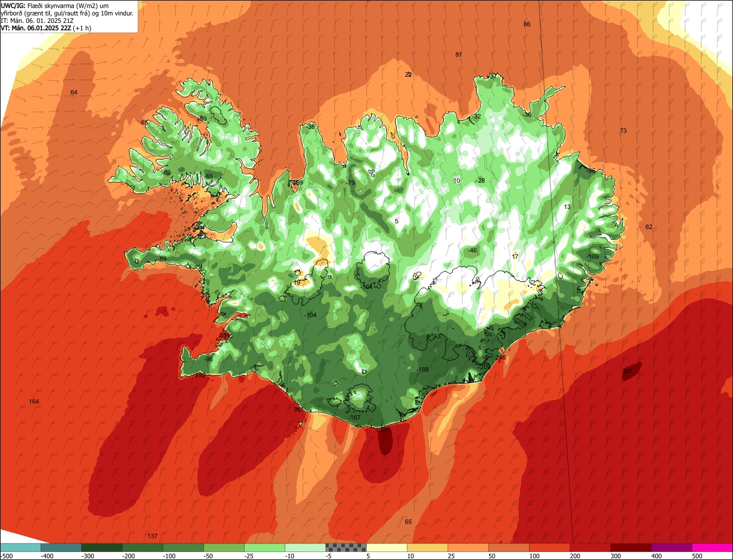Select the -400 to -300 dark teal legend swatch

(x=61, y=547)
